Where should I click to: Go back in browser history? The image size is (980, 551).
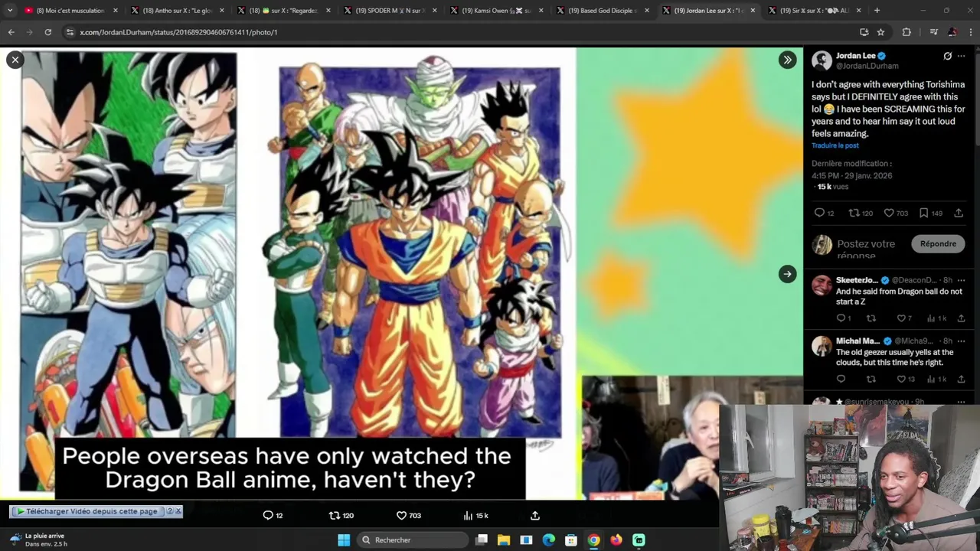pos(11,32)
